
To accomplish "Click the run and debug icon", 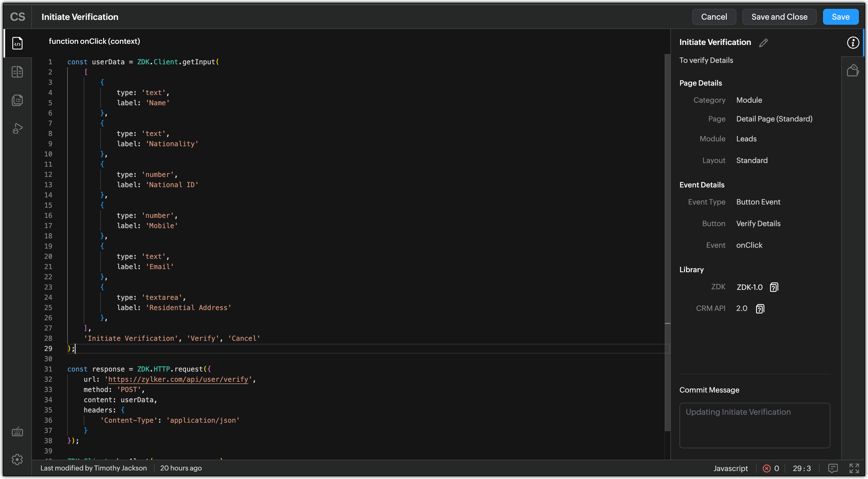I will [17, 129].
